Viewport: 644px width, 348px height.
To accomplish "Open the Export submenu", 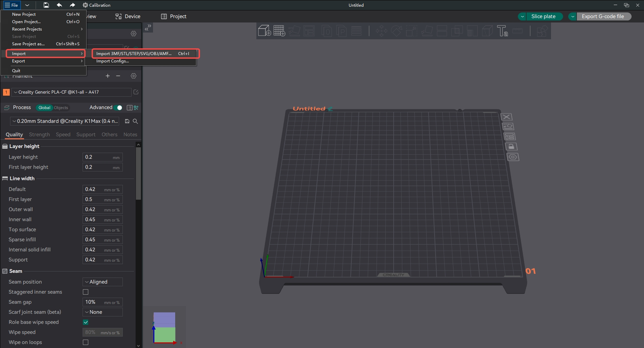I will click(x=44, y=61).
